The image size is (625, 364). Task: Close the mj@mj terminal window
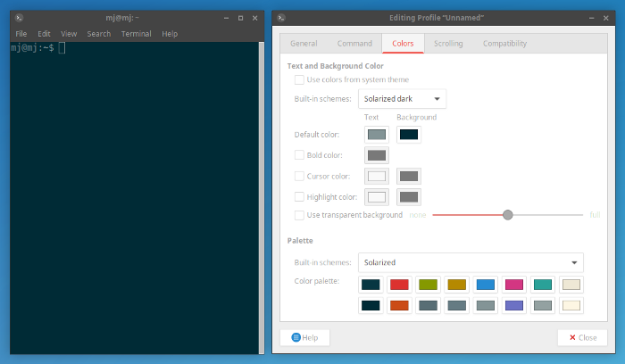click(x=254, y=18)
